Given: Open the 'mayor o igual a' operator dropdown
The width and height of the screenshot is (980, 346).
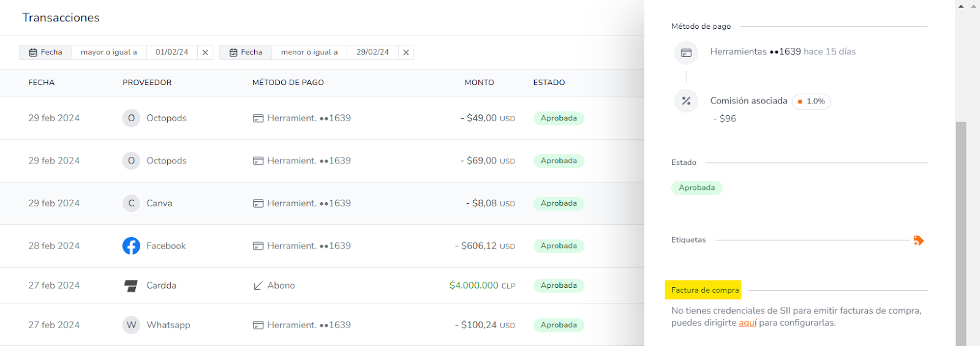Looking at the screenshot, I should tap(109, 53).
